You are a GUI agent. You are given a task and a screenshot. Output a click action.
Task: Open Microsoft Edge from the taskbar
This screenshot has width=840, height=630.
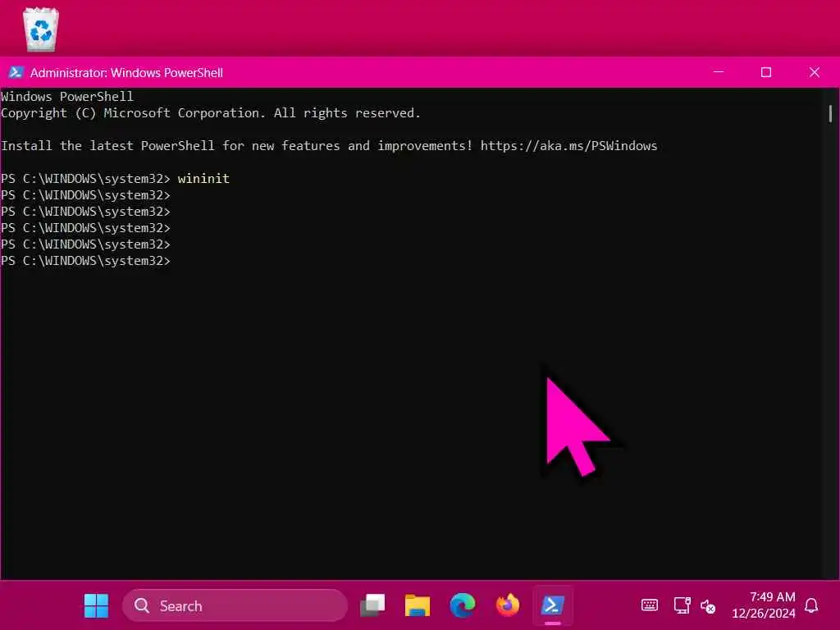pos(463,606)
